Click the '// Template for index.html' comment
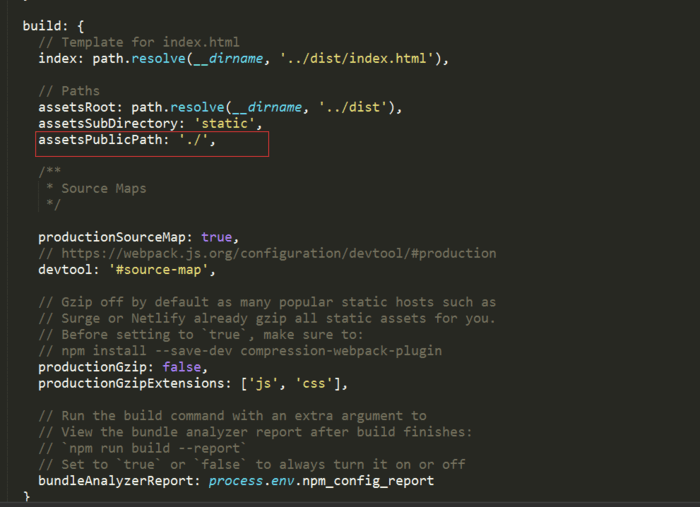 139,42
